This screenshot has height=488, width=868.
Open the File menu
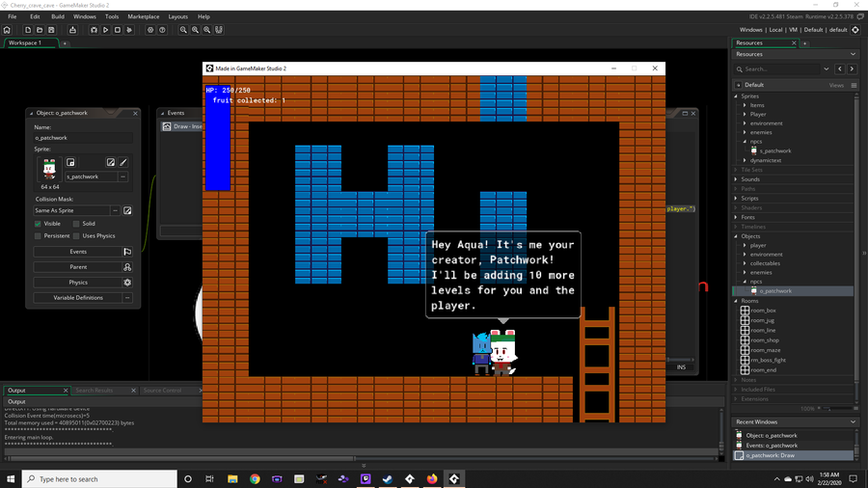pos(13,16)
